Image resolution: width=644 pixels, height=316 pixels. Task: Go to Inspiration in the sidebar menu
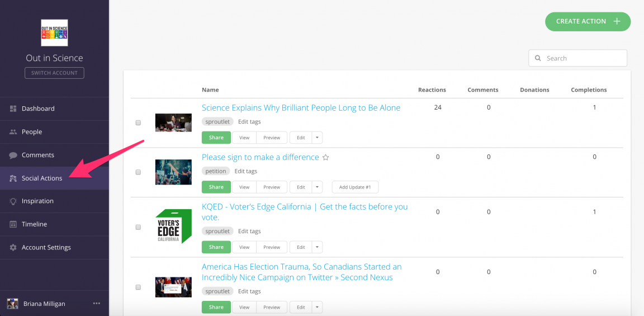(x=37, y=201)
